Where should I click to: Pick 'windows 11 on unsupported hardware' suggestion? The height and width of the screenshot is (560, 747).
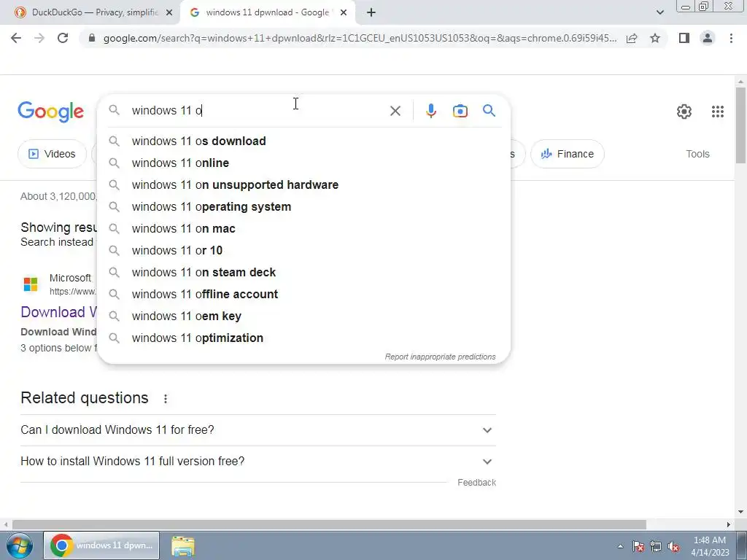click(303, 184)
